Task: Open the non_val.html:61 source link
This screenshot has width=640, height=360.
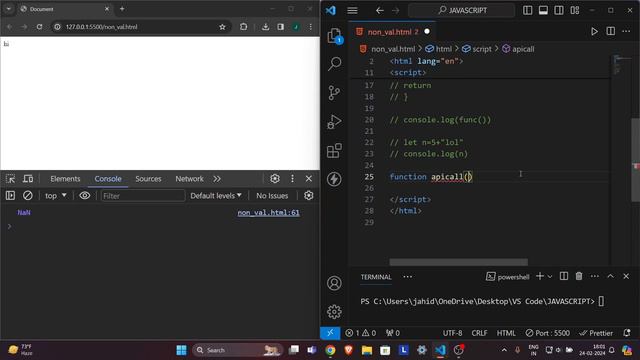Action: click(x=269, y=213)
